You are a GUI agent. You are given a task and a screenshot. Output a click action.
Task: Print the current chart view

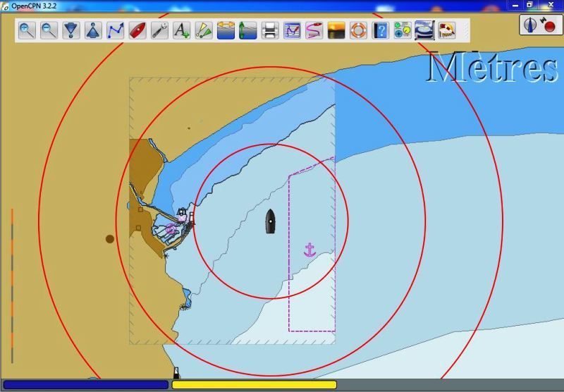pyautogui.click(x=270, y=30)
